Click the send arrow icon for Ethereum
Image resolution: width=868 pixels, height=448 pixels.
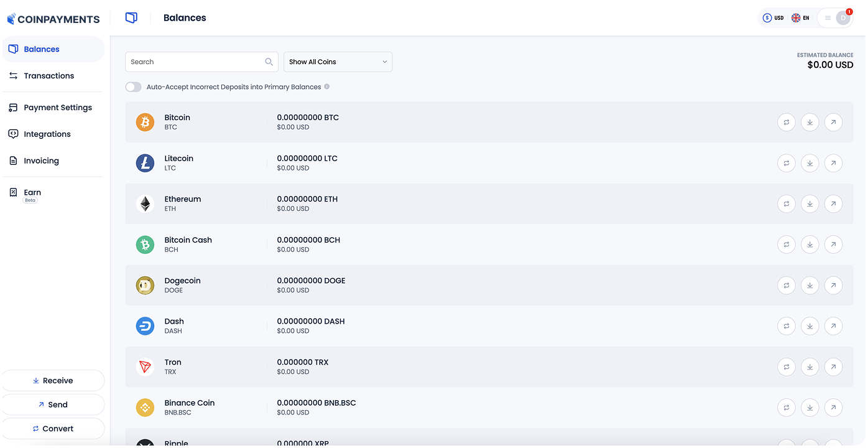tap(833, 204)
